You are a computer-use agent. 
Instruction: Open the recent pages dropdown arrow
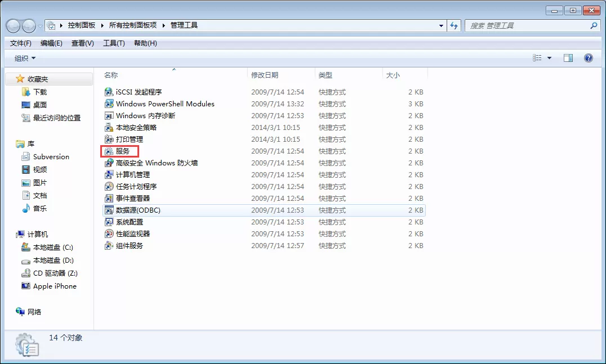coord(40,26)
